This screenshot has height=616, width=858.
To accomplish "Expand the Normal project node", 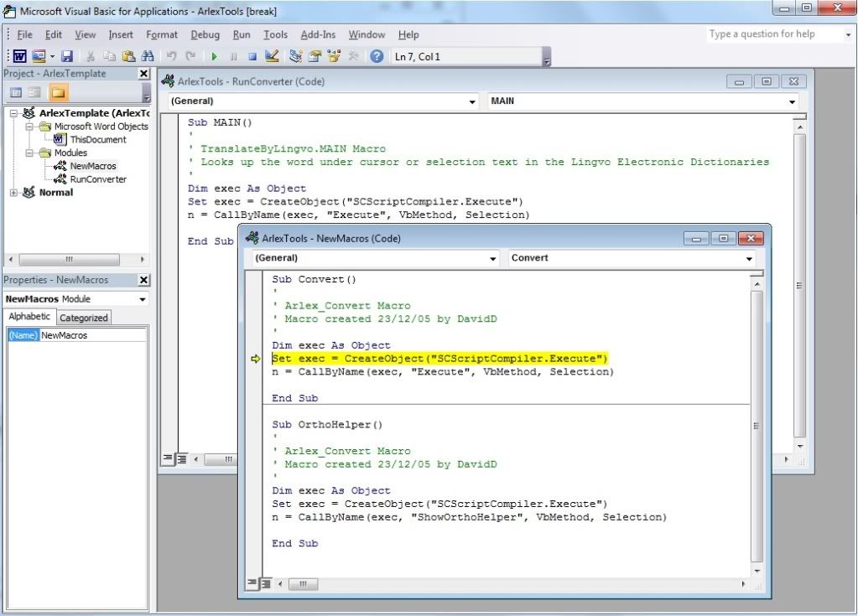I will [x=13, y=193].
